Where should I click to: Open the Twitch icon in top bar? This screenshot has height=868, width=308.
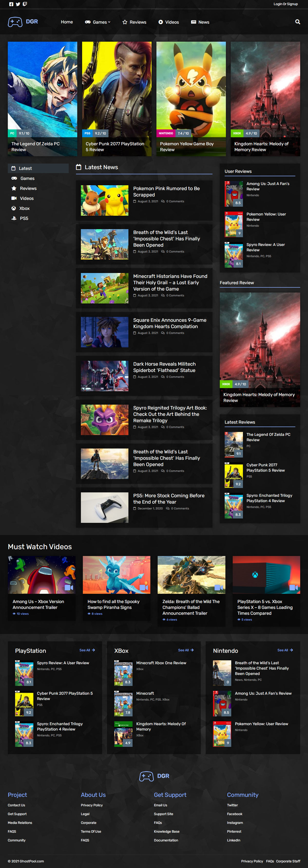click(25, 4)
